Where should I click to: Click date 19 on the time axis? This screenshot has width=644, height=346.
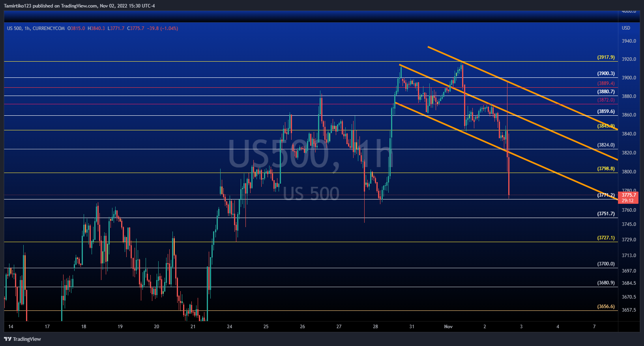[120, 327]
